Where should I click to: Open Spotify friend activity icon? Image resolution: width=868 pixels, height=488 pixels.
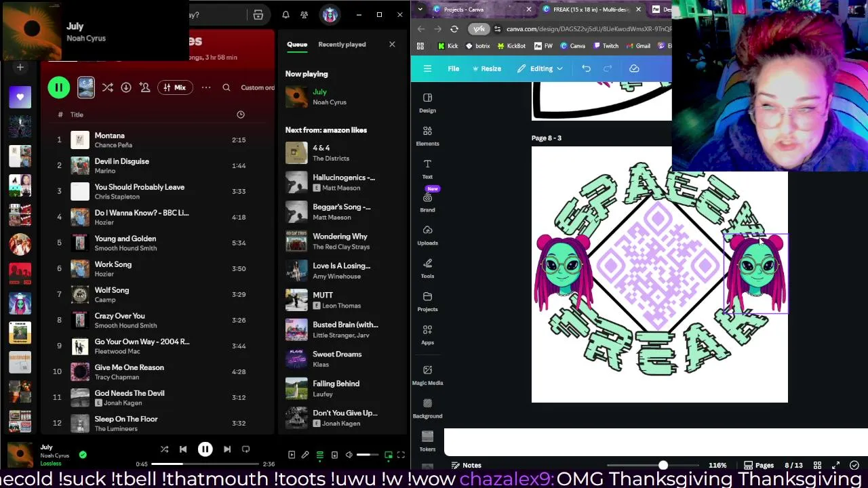(x=304, y=15)
